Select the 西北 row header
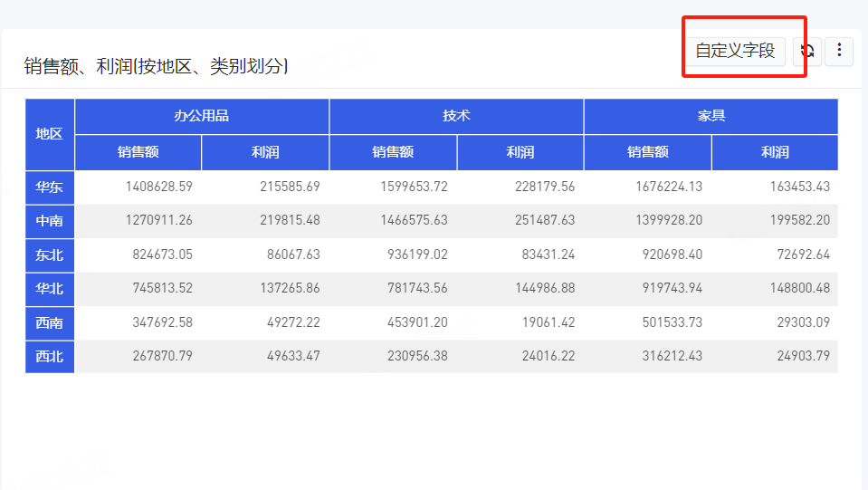 click(50, 357)
